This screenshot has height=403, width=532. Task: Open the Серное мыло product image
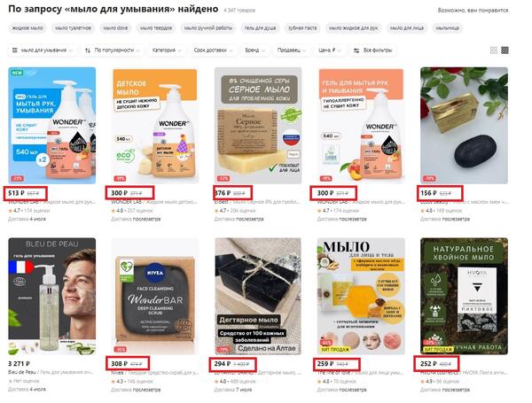point(258,126)
